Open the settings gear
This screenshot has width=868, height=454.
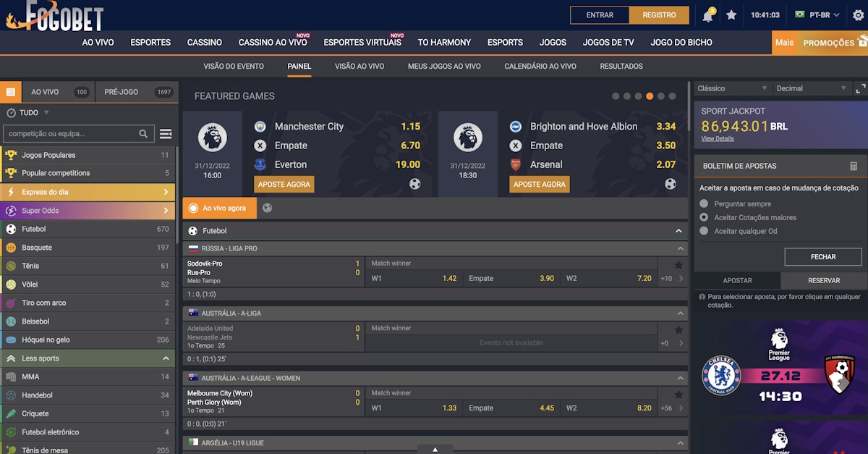pyautogui.click(x=859, y=15)
